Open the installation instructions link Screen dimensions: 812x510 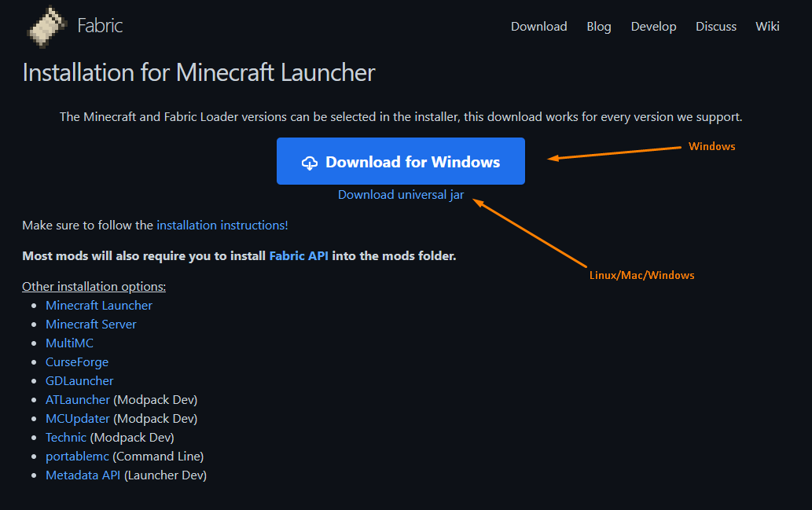pos(222,226)
